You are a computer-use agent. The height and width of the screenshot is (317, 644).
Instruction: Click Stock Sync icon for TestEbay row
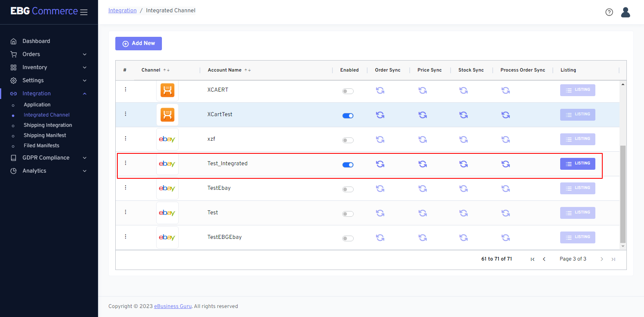pos(463,189)
